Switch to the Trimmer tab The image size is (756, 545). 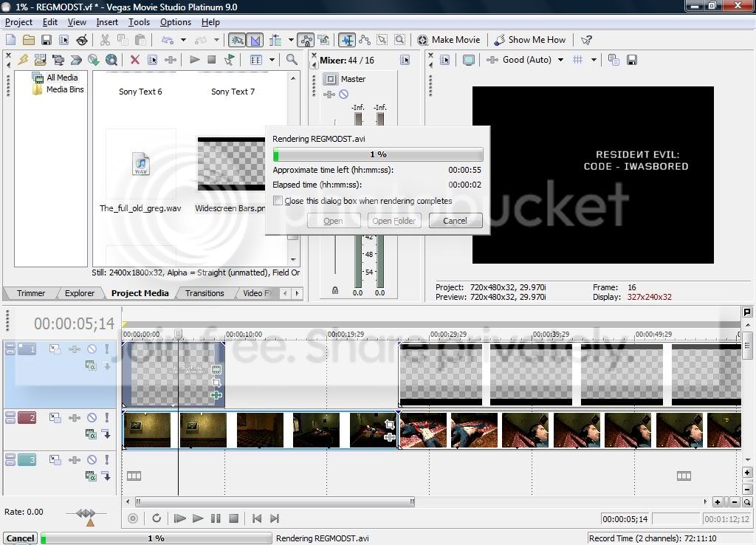pos(31,293)
